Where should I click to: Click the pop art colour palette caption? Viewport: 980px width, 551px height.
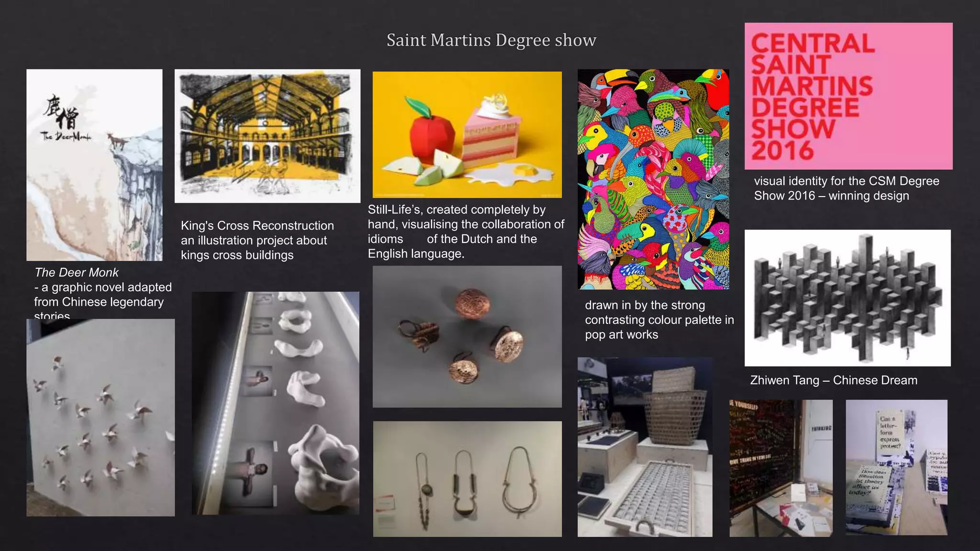click(x=659, y=320)
